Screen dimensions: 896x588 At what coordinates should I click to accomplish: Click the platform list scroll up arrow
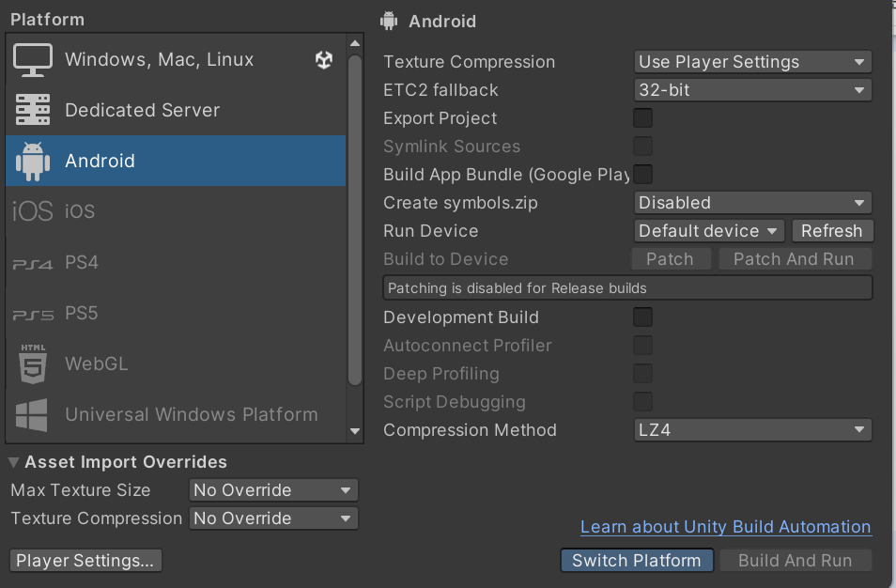pyautogui.click(x=355, y=43)
